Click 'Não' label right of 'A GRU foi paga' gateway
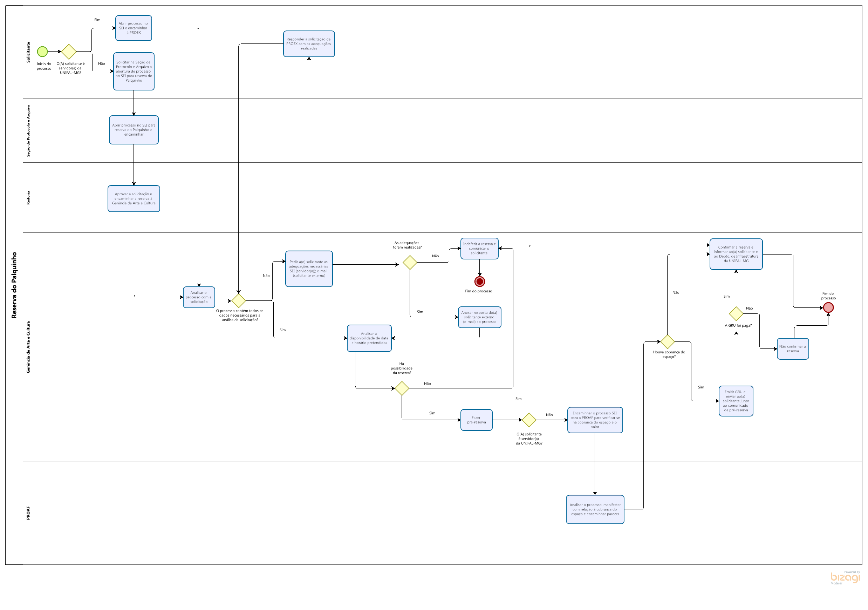The image size is (868, 610). 749,308
